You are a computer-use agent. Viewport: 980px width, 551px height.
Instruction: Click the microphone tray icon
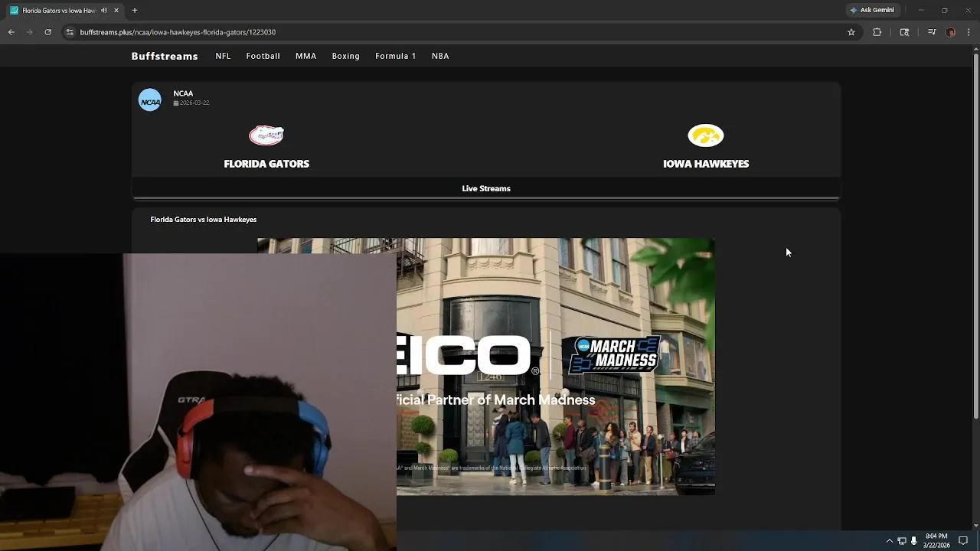click(x=914, y=540)
